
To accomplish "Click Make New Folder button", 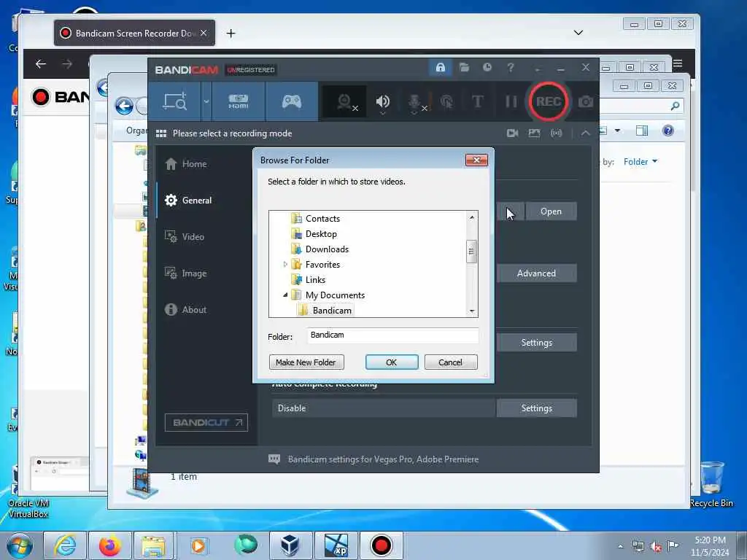I will [306, 362].
